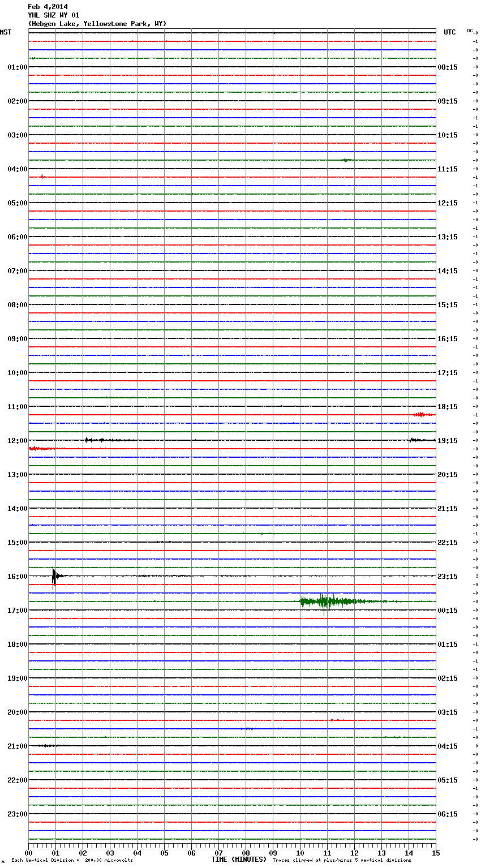Click the '11:15' UTC time label

(448, 169)
